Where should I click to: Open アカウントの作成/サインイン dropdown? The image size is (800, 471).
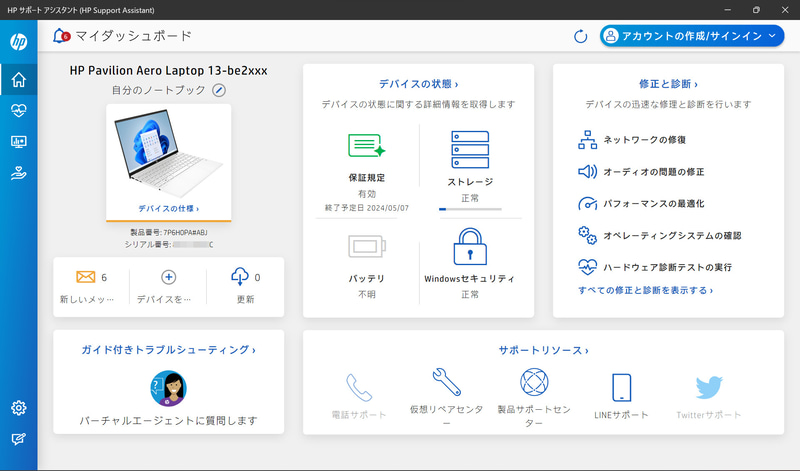click(x=692, y=36)
